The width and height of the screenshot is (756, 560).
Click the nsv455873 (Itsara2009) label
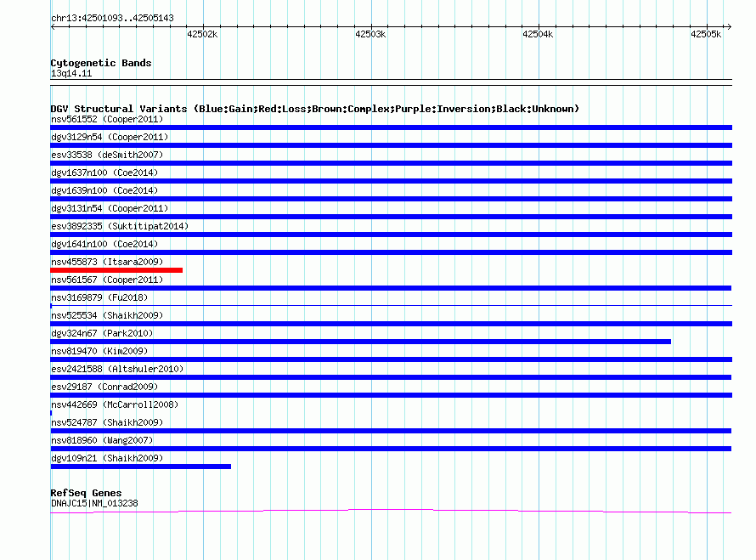[x=107, y=262]
